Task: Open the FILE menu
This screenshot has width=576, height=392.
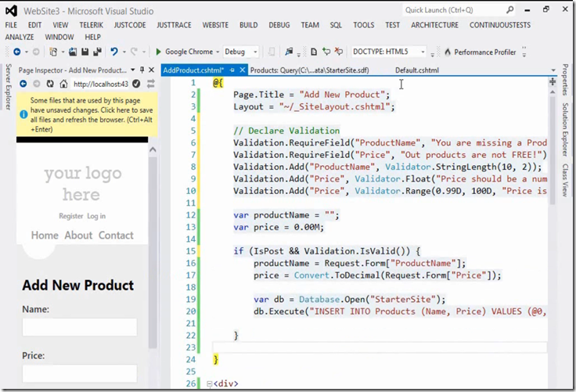Action: pyautogui.click(x=11, y=25)
